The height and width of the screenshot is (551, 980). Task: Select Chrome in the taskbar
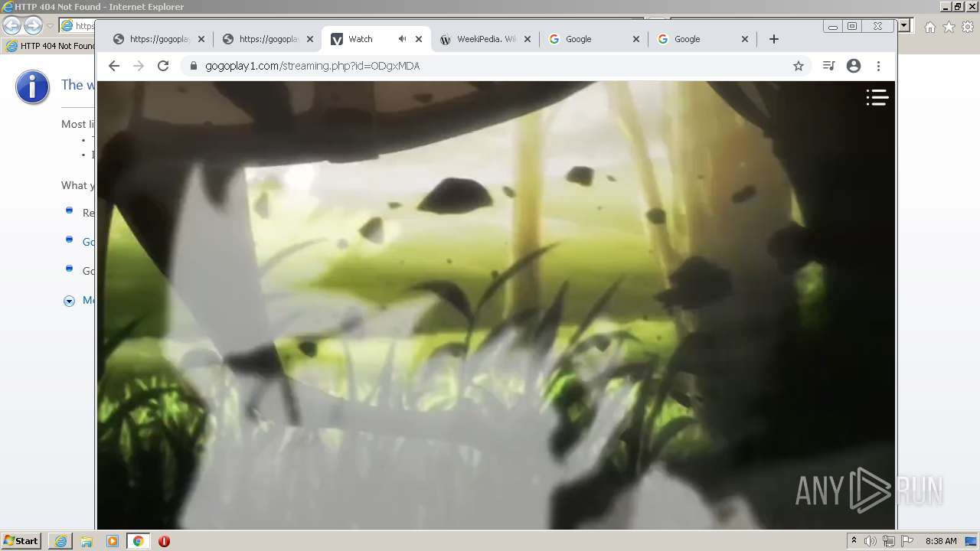[139, 541]
